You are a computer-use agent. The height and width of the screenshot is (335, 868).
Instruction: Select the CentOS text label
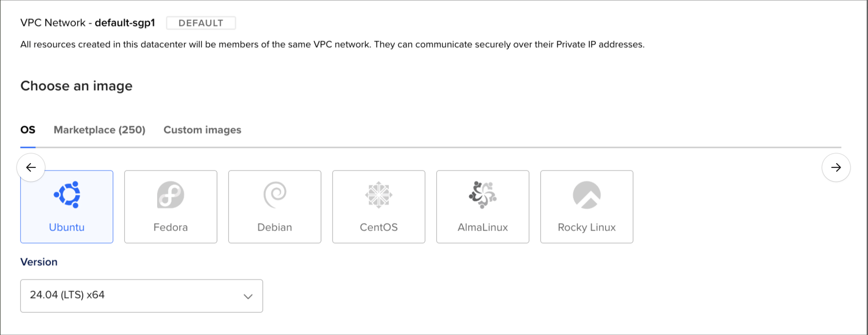(x=379, y=227)
